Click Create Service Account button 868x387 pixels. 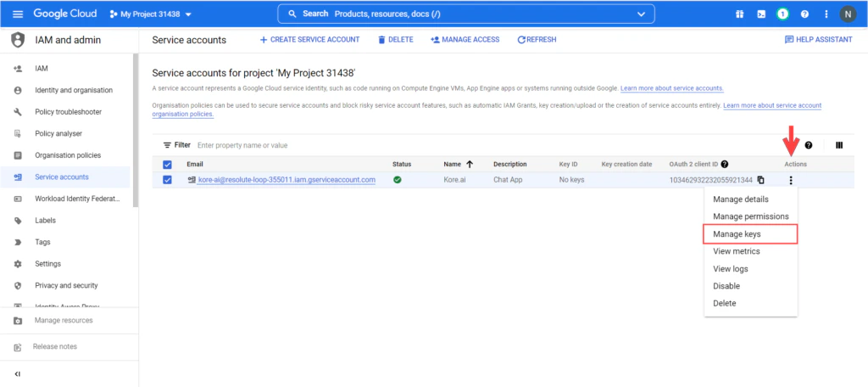point(310,40)
